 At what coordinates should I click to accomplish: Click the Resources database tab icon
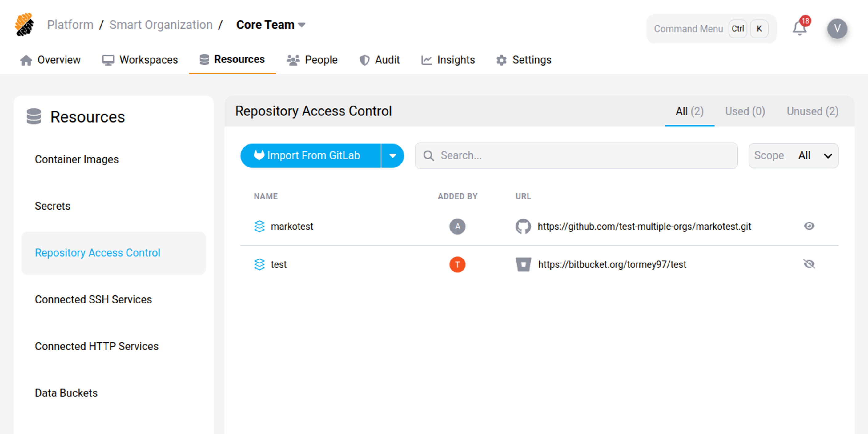204,59
